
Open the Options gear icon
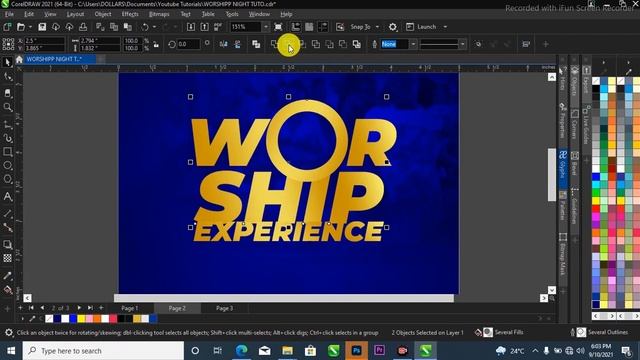tap(393, 27)
